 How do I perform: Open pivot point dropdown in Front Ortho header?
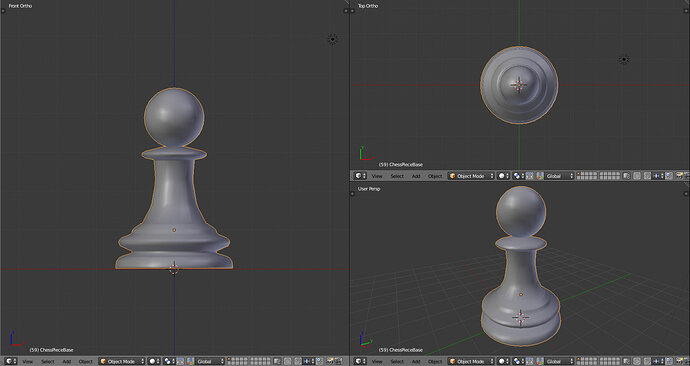[x=169, y=361]
